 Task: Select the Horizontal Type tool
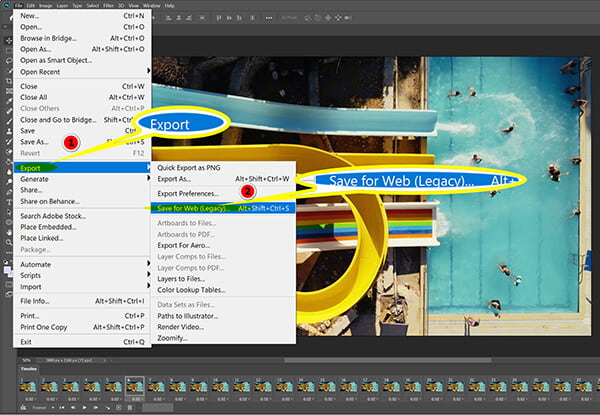8,202
